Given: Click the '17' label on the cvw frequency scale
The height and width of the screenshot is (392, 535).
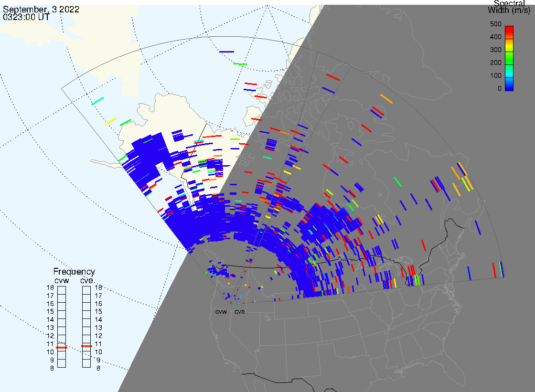Looking at the screenshot, I should point(50,296).
